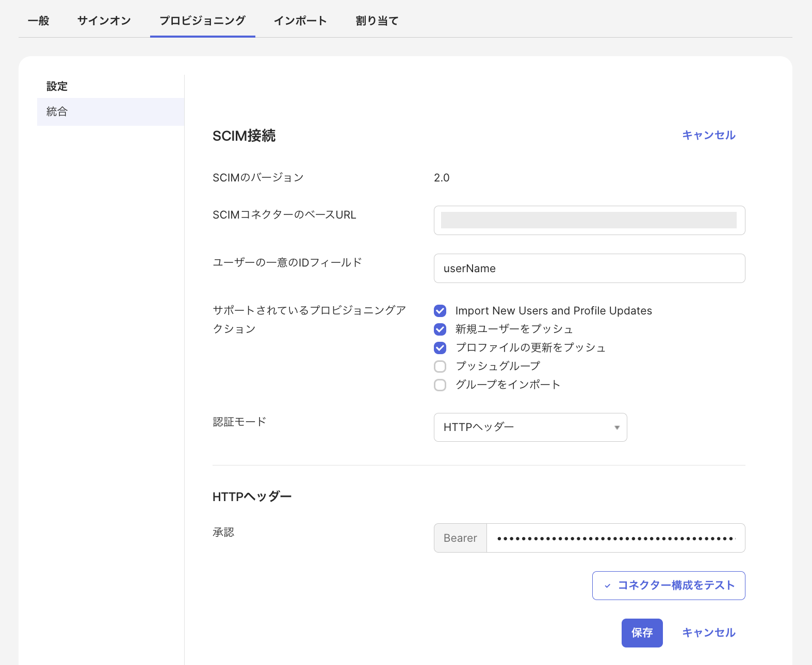
Task: Click the 承認 field label
Action: pos(223,532)
